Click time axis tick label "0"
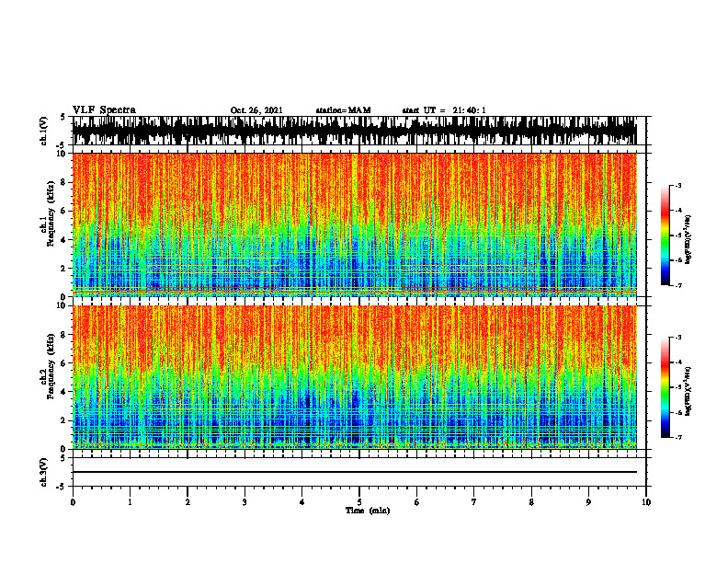The width and height of the screenshot is (728, 563). coord(73,502)
